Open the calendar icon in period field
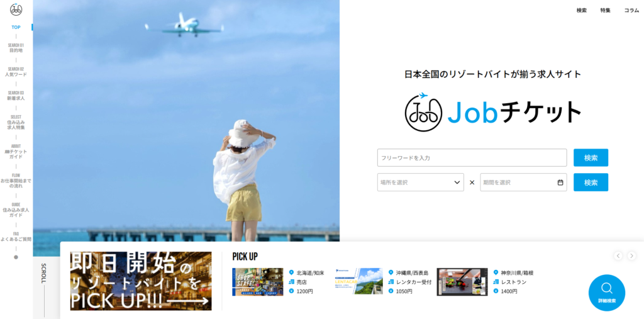Image resolution: width=644 pixels, height=319 pixels. click(560, 182)
